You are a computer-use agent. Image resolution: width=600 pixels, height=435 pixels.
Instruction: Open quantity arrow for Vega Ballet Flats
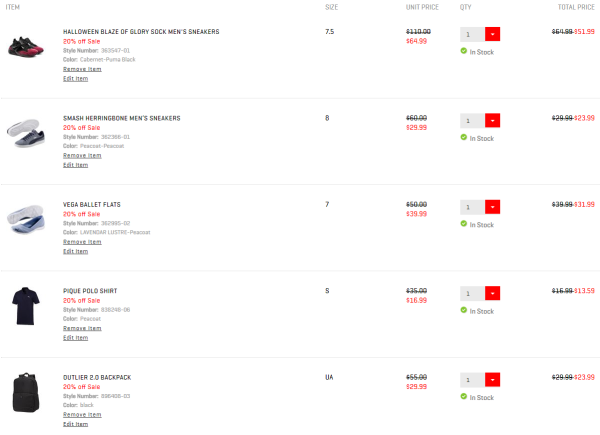click(492, 207)
